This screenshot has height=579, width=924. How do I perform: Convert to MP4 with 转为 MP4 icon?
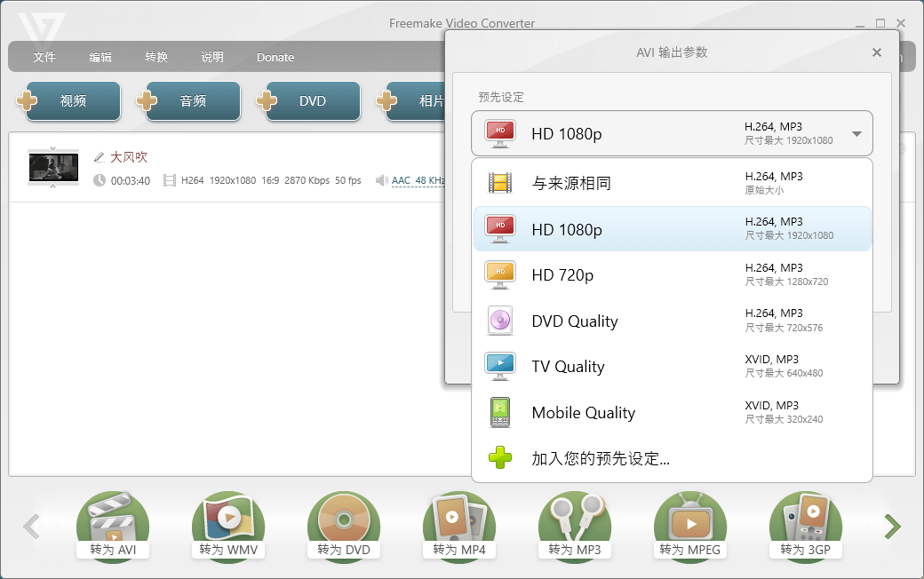[x=459, y=526]
